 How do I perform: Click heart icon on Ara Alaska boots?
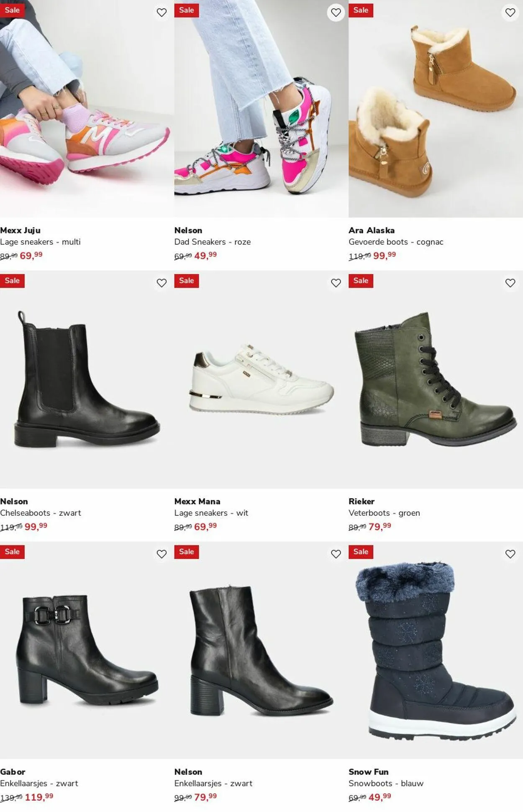tap(510, 13)
